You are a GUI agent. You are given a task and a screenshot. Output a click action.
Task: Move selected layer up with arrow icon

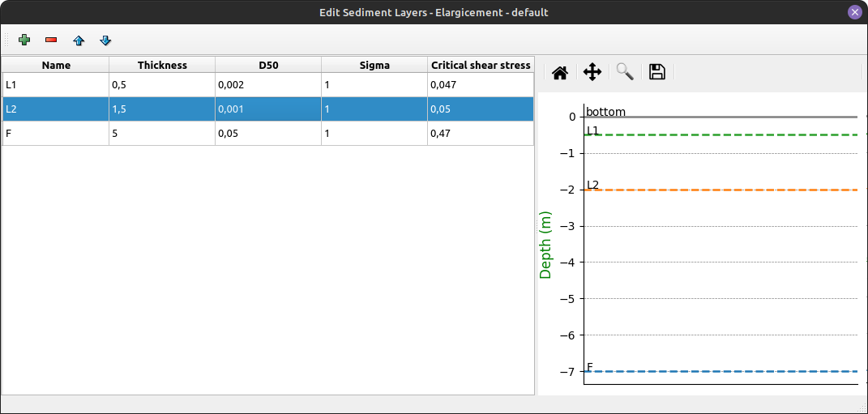79,40
